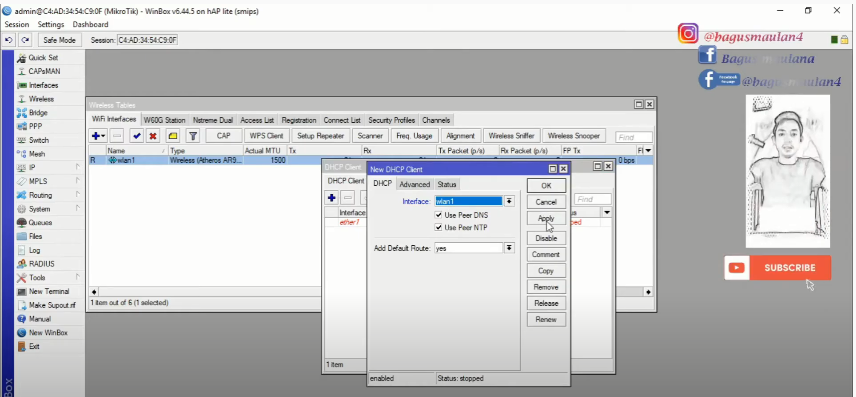Open the Files sidebar item

point(35,236)
